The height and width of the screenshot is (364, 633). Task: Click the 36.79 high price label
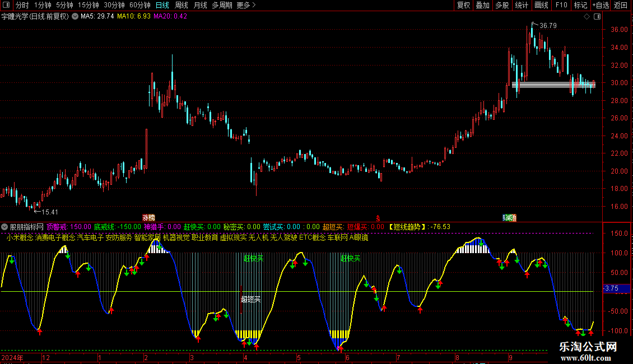pos(548,25)
